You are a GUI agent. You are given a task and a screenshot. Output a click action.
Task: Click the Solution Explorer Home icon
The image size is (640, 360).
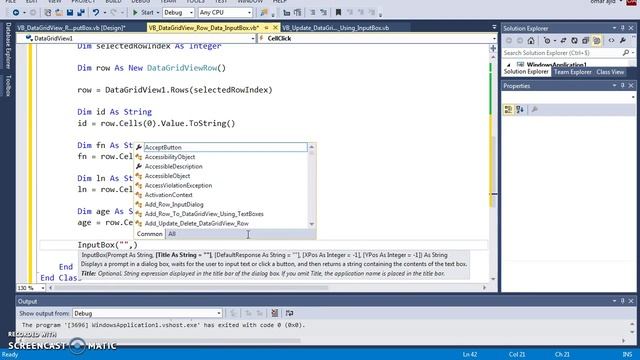(531, 40)
